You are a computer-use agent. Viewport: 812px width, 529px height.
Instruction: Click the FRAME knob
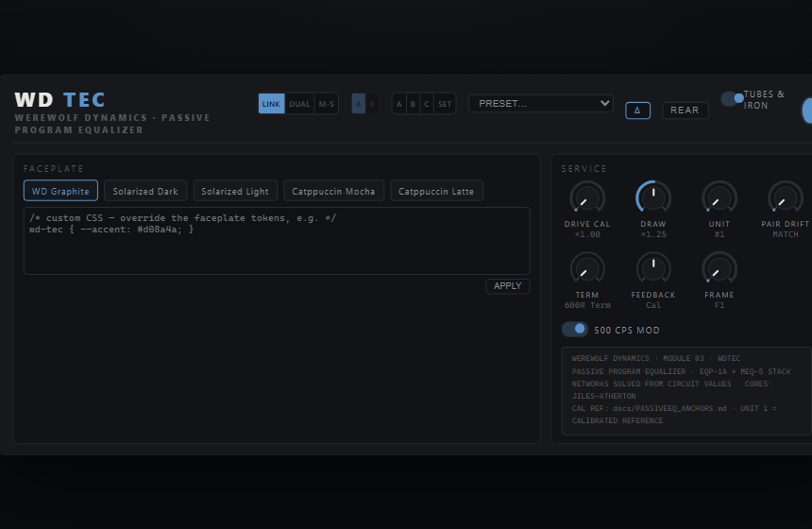click(x=719, y=269)
